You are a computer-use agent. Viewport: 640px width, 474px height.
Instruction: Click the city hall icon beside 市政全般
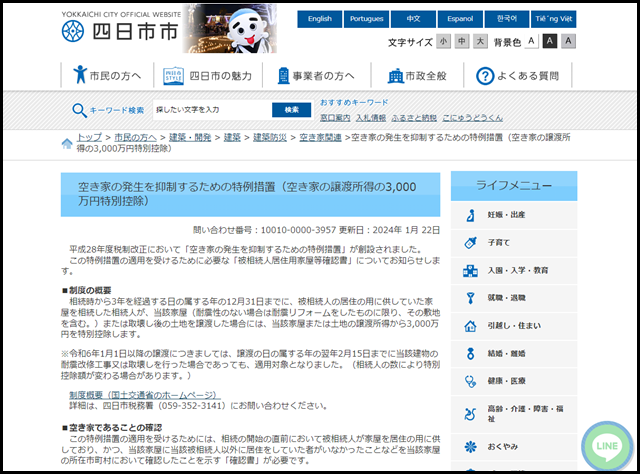pos(396,76)
